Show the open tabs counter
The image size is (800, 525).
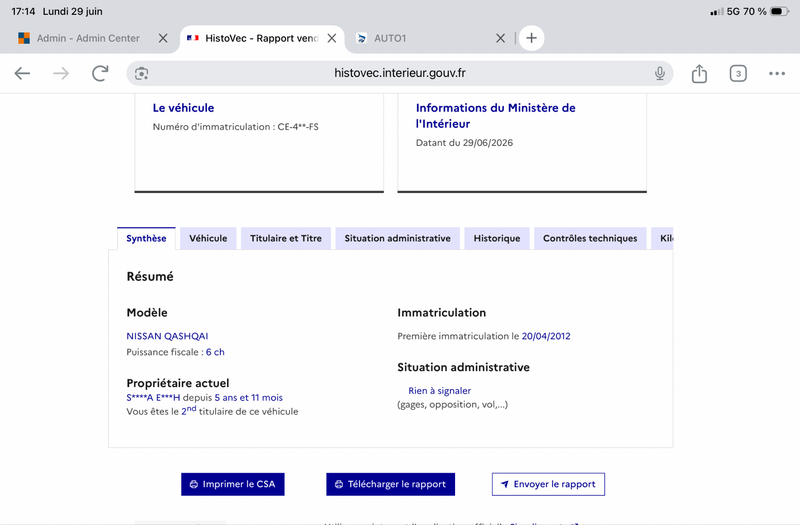738,73
